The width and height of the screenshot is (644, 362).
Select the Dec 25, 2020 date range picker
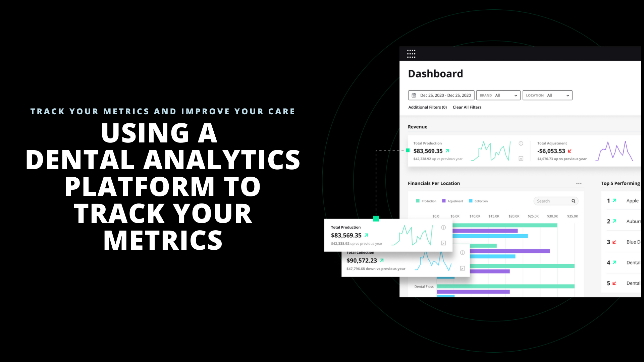tap(441, 95)
